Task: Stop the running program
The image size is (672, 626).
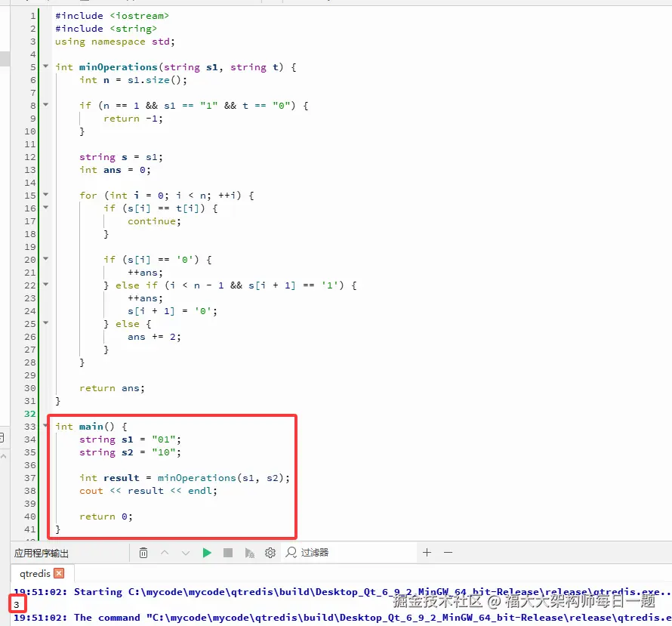Action: click(x=228, y=553)
